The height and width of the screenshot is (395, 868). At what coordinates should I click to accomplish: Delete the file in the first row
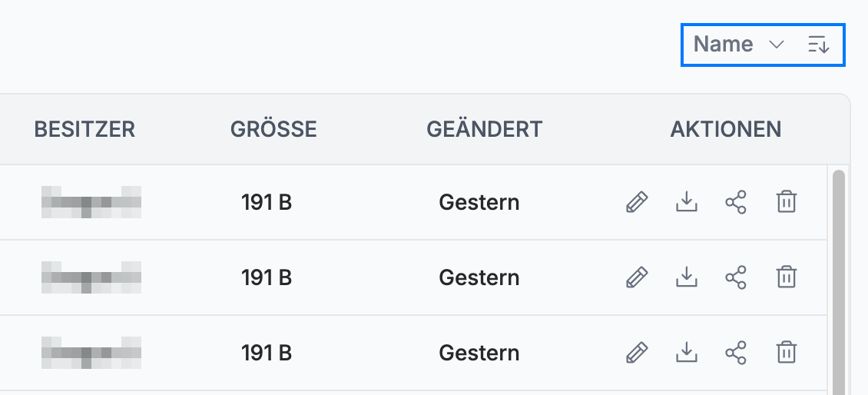[x=786, y=202]
